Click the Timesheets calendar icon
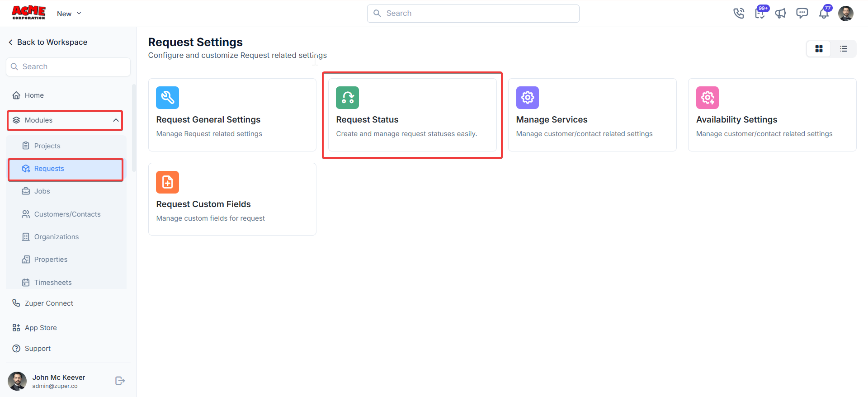The image size is (868, 397). [x=26, y=283]
